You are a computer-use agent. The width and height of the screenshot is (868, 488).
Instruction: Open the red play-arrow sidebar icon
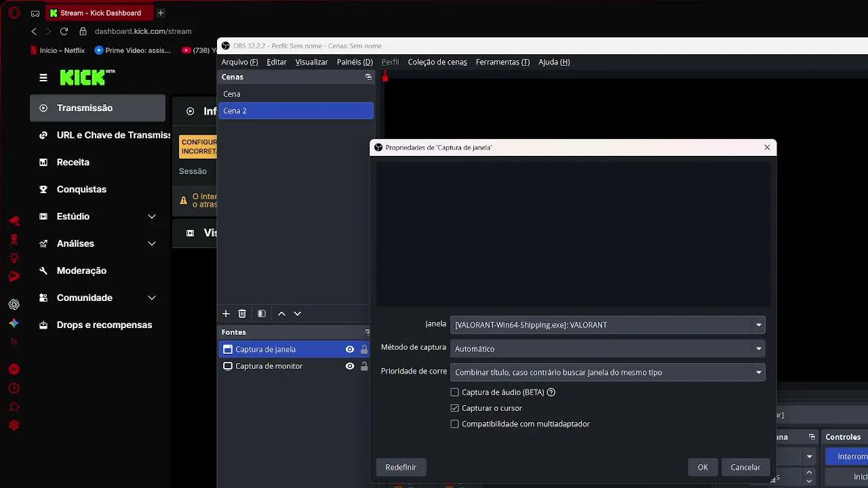[x=14, y=276]
